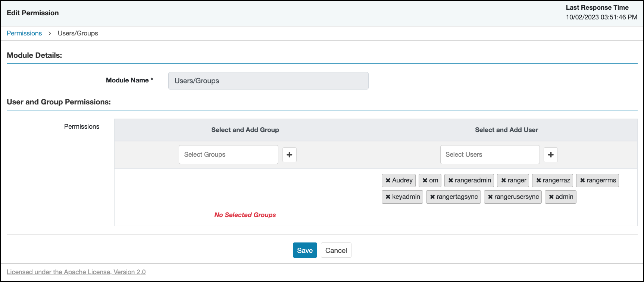Remove the Audrey user tag
This screenshot has width=644, height=282.
(x=388, y=181)
